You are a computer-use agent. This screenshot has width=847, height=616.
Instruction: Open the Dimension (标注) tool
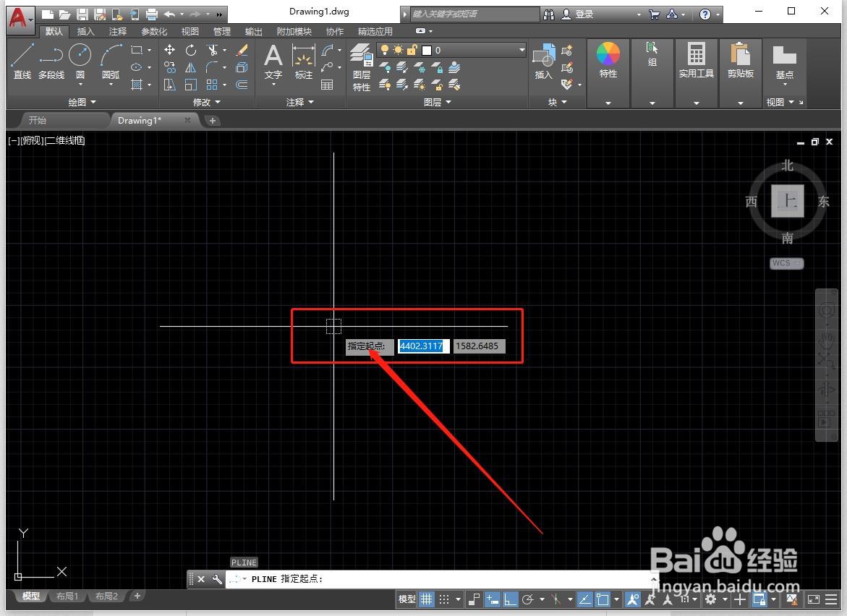[x=304, y=61]
